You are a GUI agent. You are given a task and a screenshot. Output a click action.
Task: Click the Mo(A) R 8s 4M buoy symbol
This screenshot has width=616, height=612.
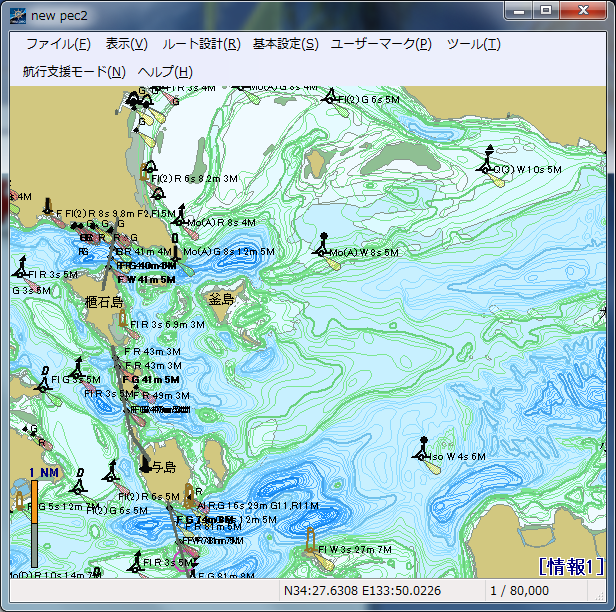[x=180, y=216]
